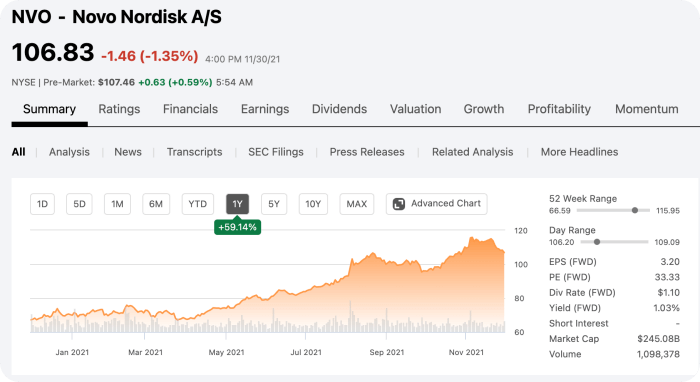Image resolution: width=700 pixels, height=382 pixels.
Task: Filter headlines by Analysis
Action: click(69, 152)
